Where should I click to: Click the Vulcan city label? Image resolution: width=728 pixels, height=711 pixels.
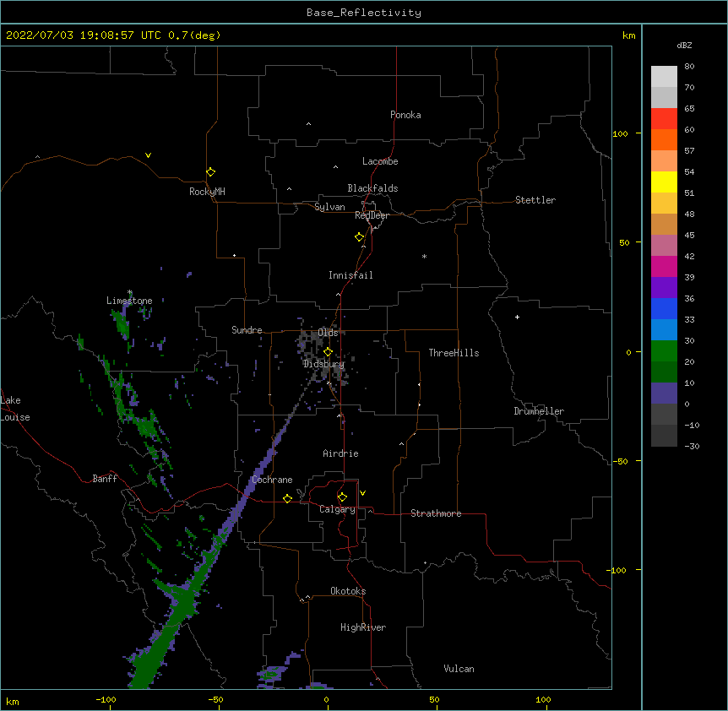[459, 669]
